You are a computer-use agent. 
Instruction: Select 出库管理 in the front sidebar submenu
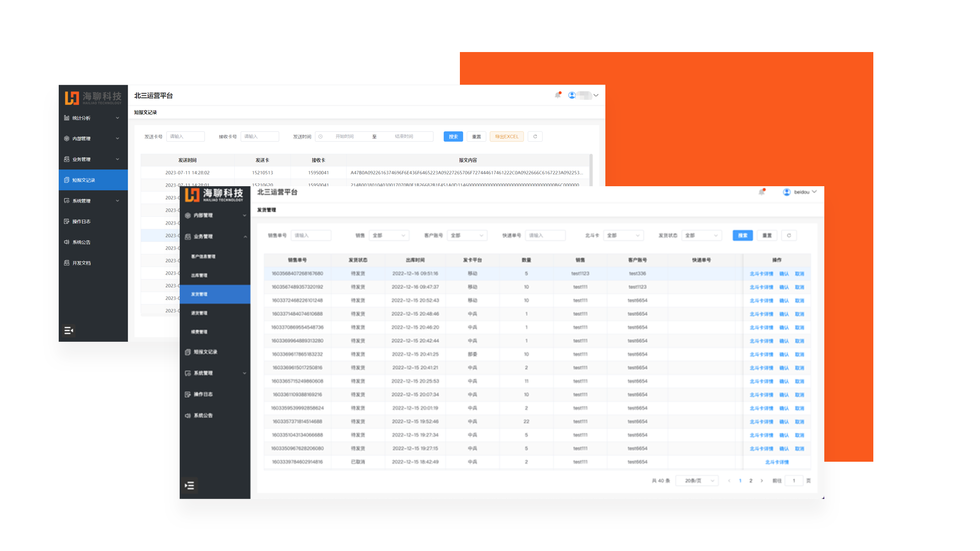199,275
